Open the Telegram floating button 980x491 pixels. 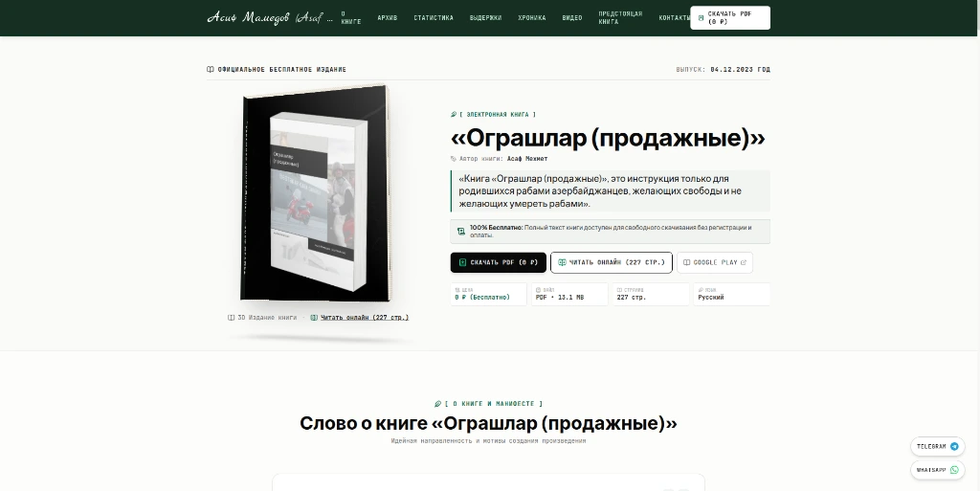[938, 447]
